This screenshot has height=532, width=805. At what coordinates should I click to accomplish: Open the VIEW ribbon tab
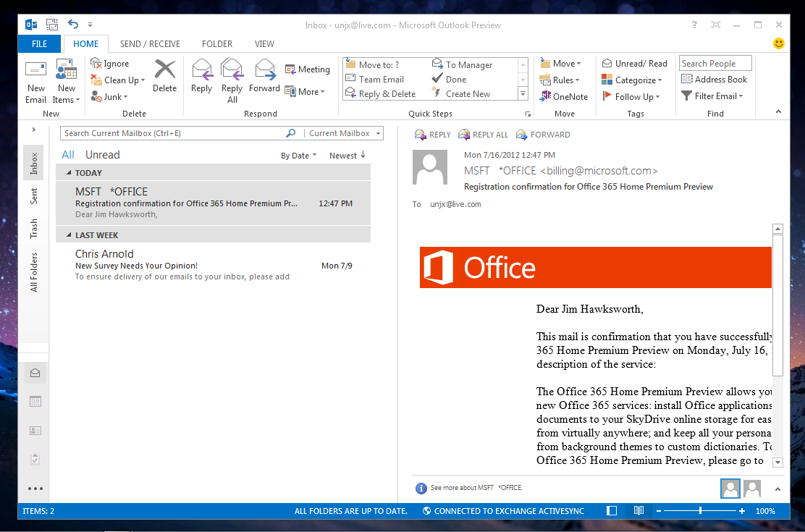point(264,43)
